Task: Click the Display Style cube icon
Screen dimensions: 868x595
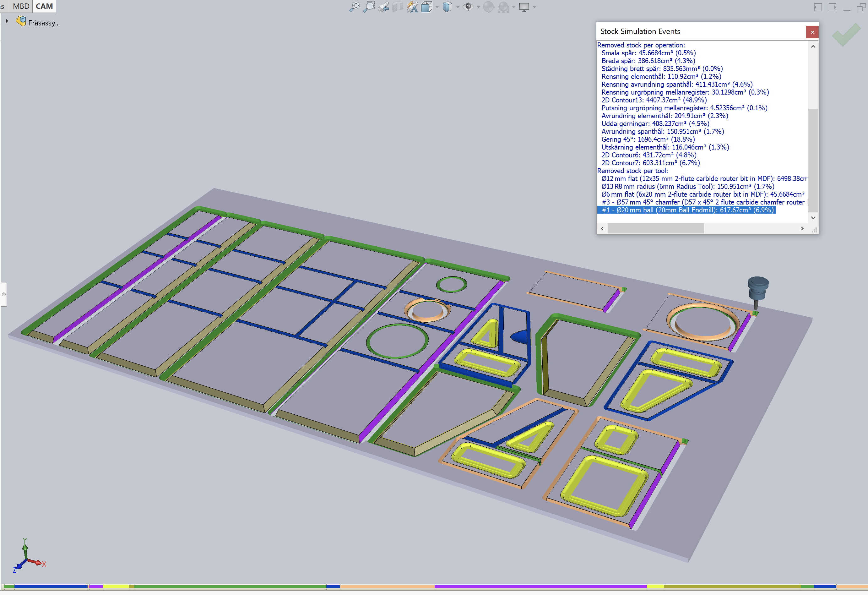Action: pyautogui.click(x=447, y=7)
